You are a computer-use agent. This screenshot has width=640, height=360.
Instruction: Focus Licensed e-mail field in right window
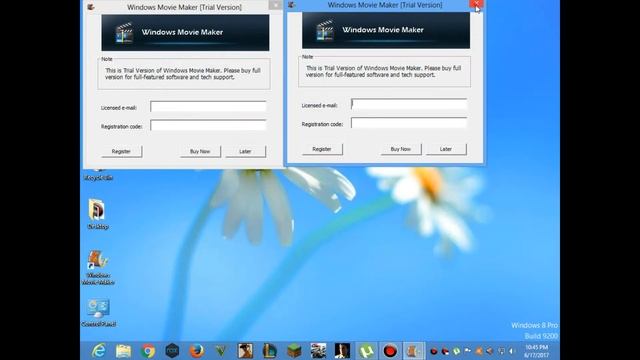pyautogui.click(x=409, y=104)
